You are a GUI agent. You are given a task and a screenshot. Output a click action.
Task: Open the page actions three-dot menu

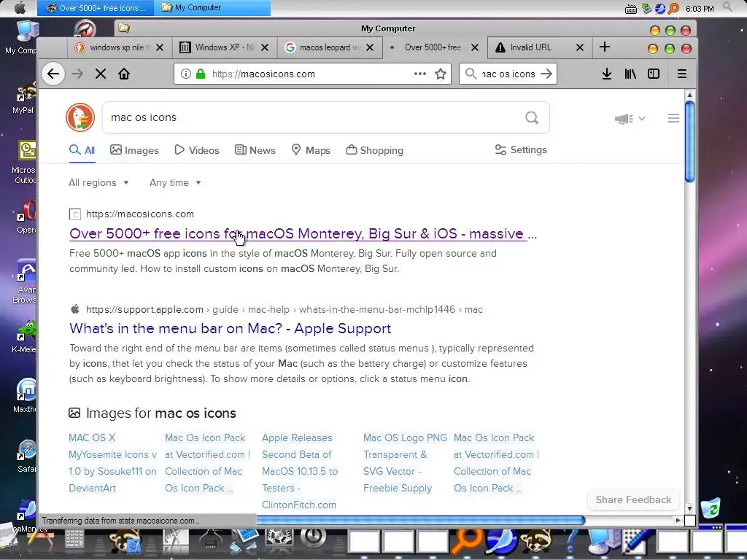tap(419, 74)
